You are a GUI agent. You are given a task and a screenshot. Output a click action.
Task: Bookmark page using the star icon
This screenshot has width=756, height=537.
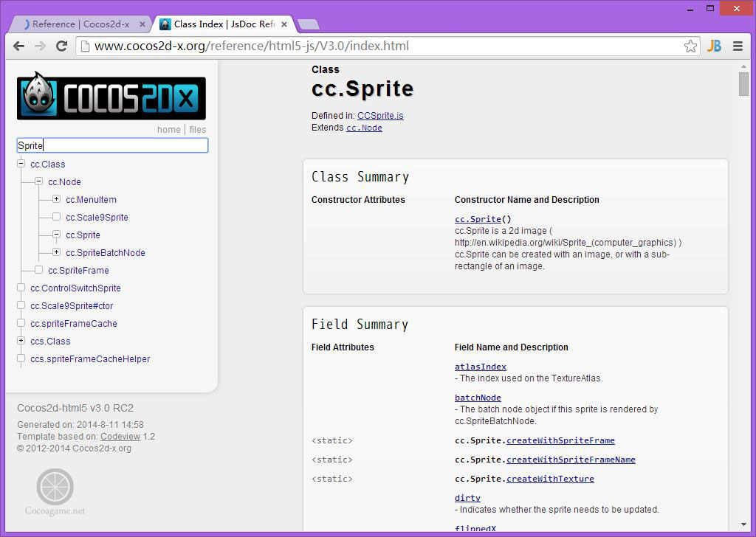point(690,46)
